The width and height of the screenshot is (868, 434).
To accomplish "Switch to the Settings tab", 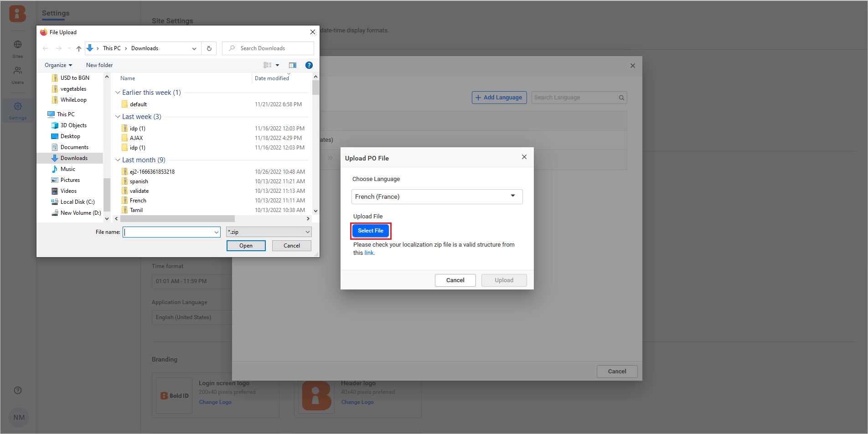I will point(55,13).
